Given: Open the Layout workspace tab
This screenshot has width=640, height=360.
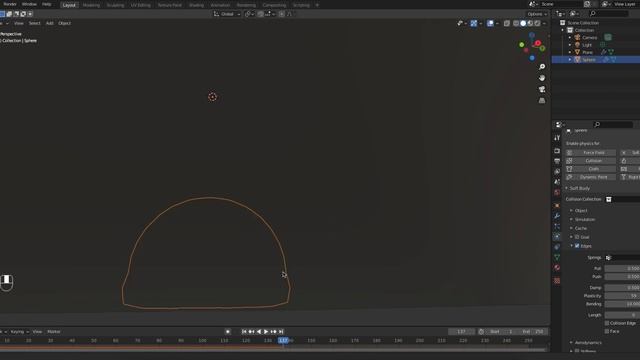Looking at the screenshot, I should (x=69, y=5).
